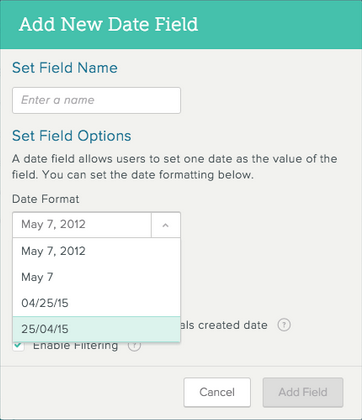Image resolution: width=362 pixels, height=420 pixels.
Task: Pick the 04/25/15 date format option
Action: coord(97,303)
